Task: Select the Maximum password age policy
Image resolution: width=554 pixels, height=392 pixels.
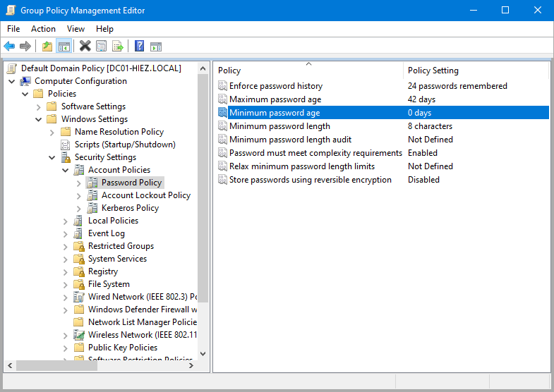Action: coord(275,99)
